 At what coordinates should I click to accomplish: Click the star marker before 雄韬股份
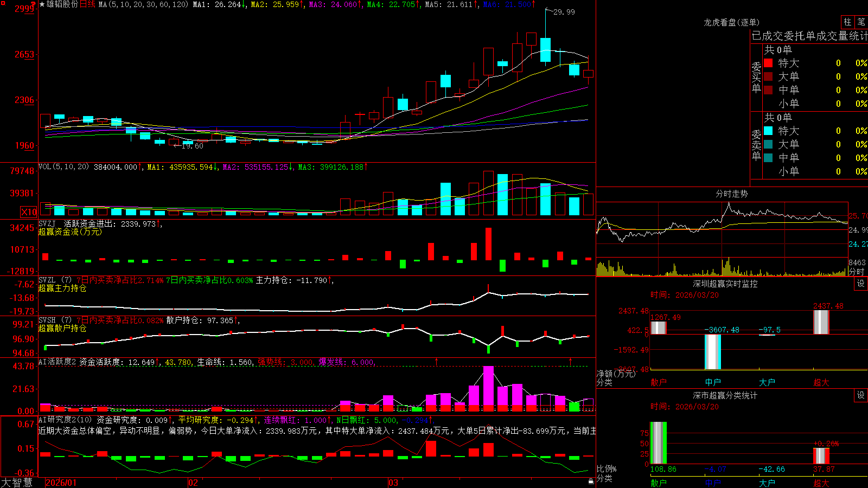tap(42, 4)
